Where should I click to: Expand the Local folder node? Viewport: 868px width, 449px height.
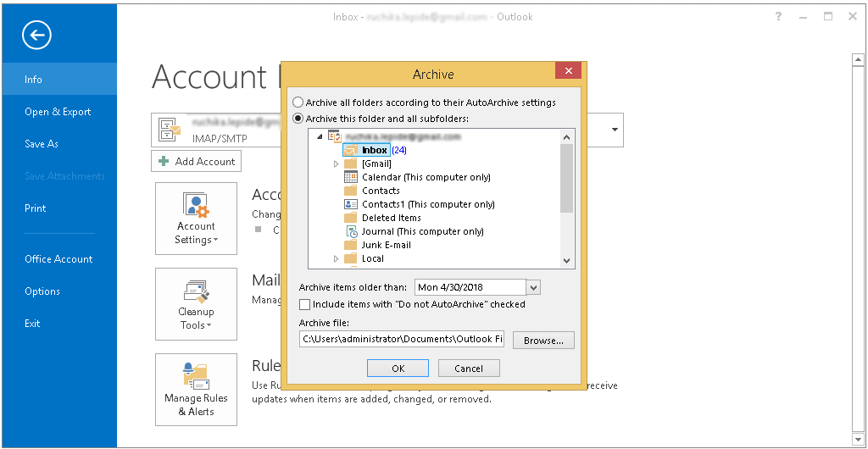coord(336,258)
